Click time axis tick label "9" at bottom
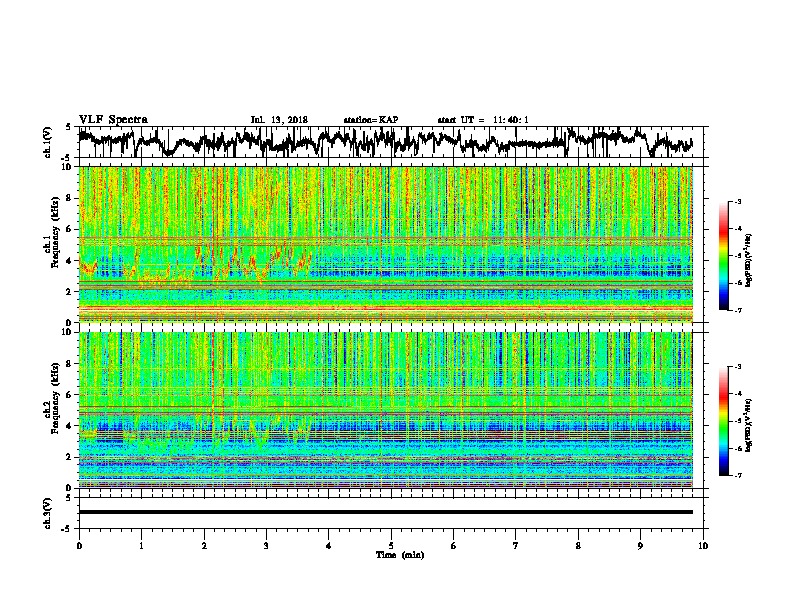 point(640,546)
